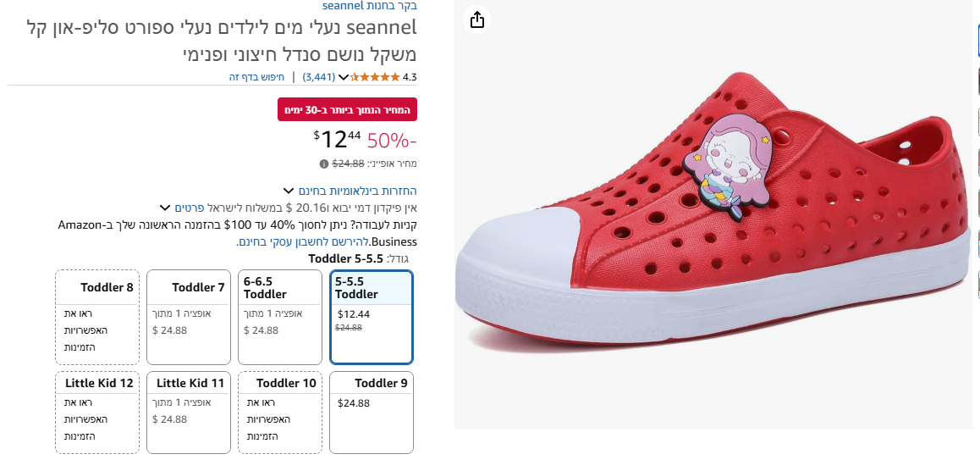Image resolution: width=980 pixels, height=460 pixels.
Task: See available options for Toddler 10
Action: [x=279, y=413]
